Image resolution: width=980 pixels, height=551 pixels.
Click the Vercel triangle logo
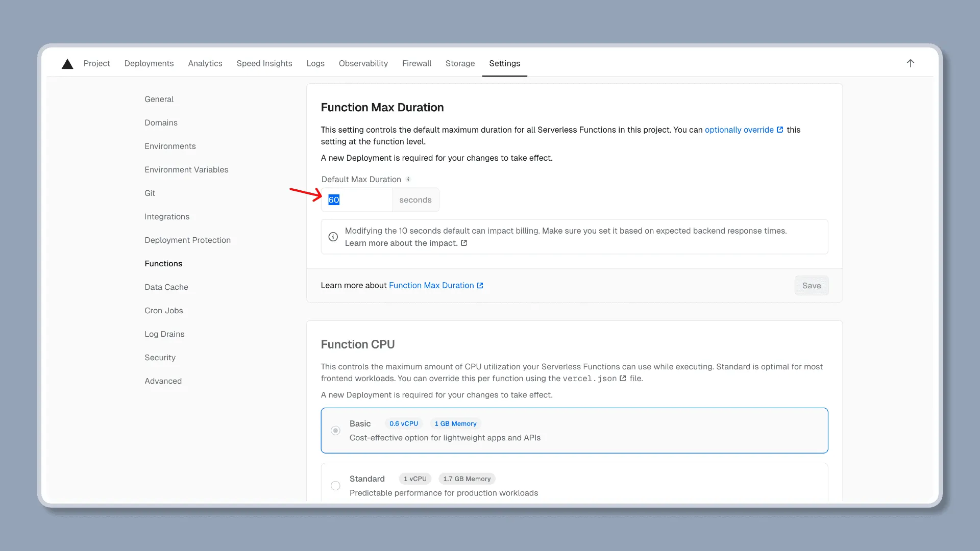point(67,64)
